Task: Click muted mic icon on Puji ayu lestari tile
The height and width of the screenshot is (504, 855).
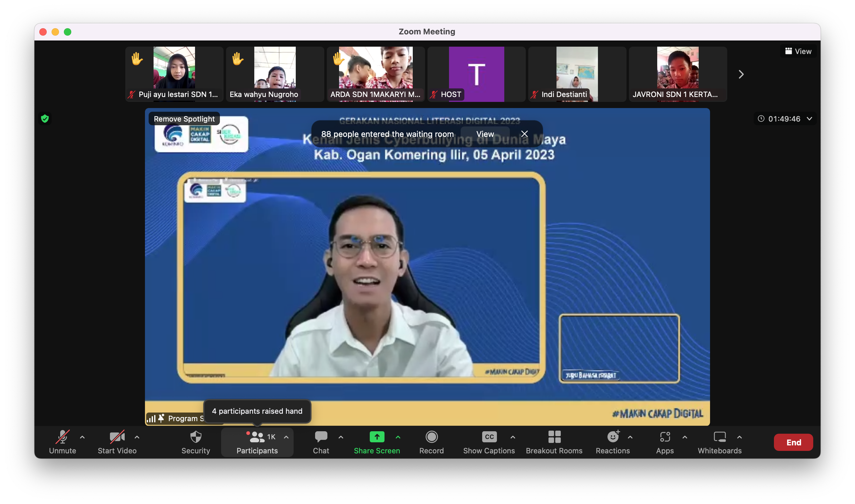Action: coord(131,95)
